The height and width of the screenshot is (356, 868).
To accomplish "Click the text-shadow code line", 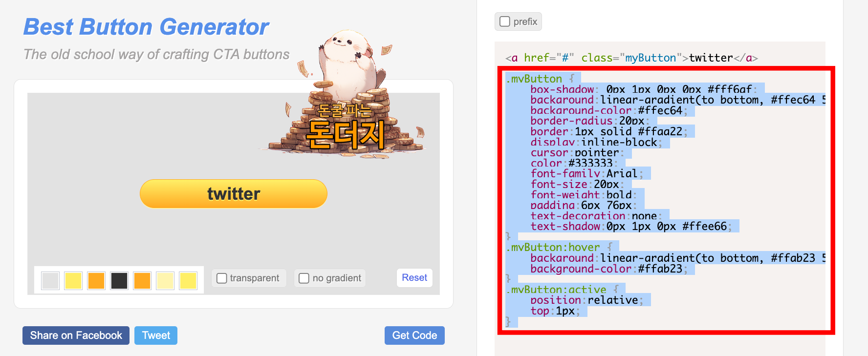I will (630, 227).
